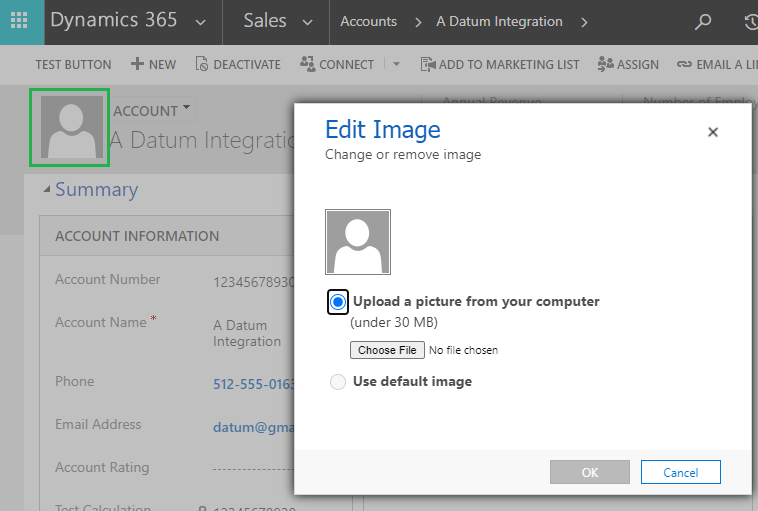Click the preview avatar in Edit Image dialog
Screen dimensions: 758x511
pos(358,242)
